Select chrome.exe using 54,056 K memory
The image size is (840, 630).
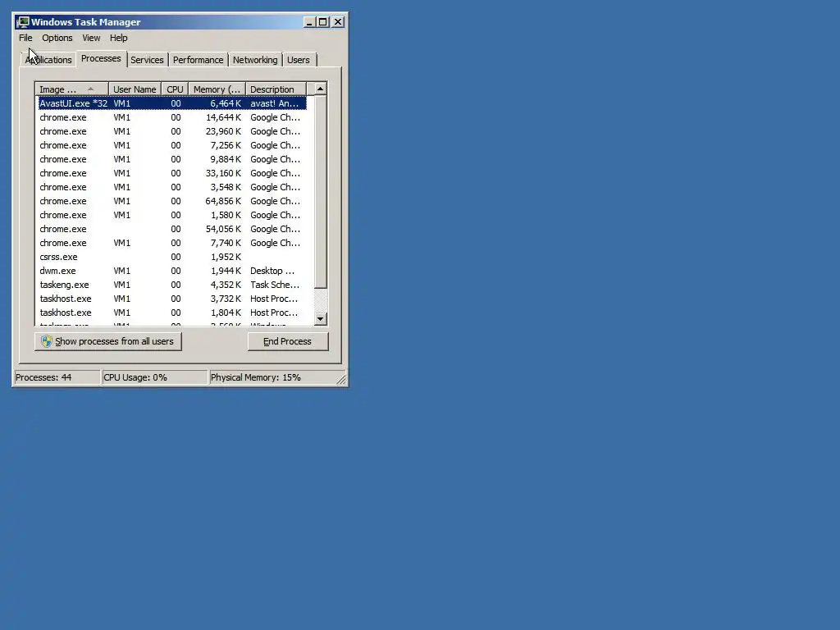coord(172,229)
